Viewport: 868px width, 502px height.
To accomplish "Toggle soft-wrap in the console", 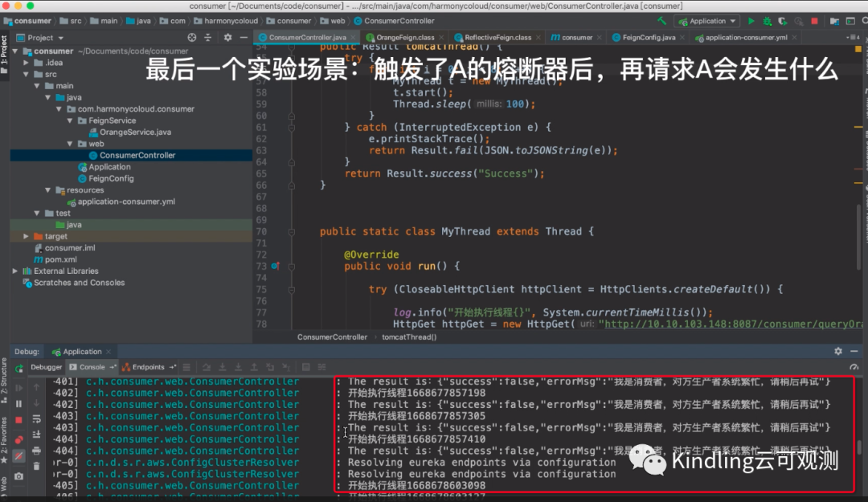I will point(36,419).
